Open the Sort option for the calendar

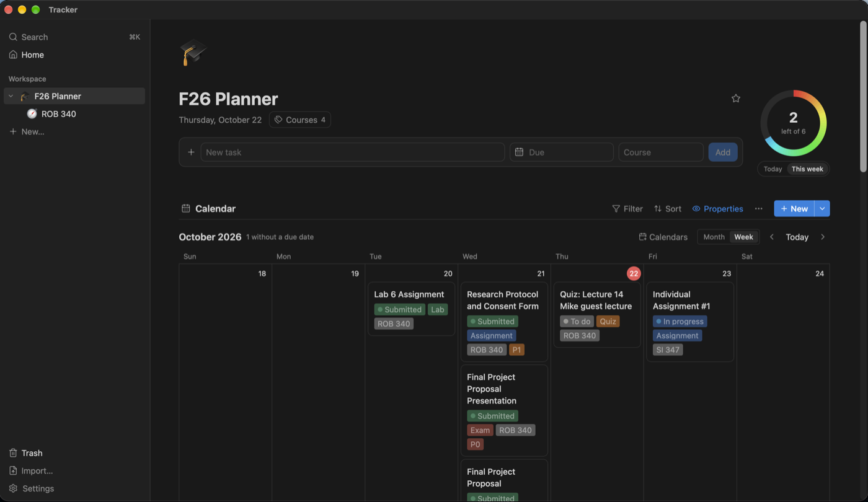pos(668,209)
